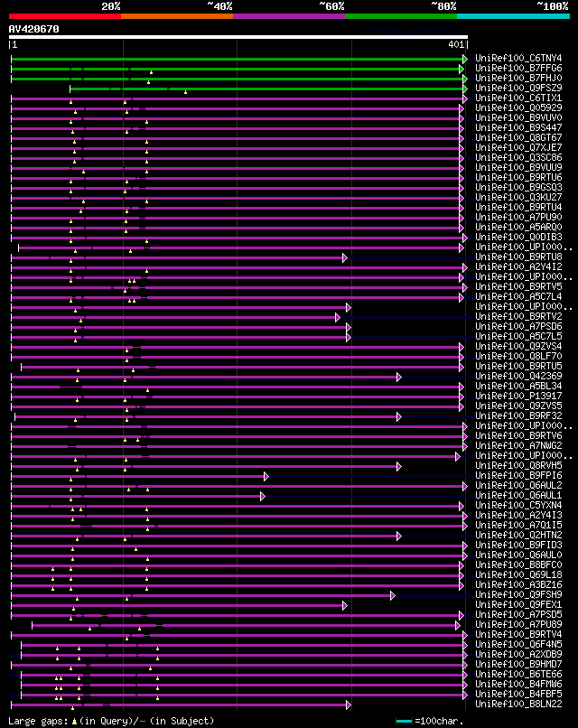
Task: Click the green ~80% legend color bar
Action: click(401, 16)
